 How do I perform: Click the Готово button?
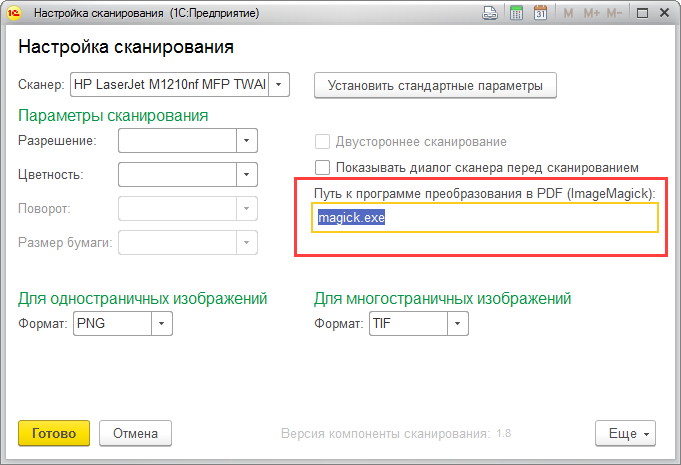point(54,433)
